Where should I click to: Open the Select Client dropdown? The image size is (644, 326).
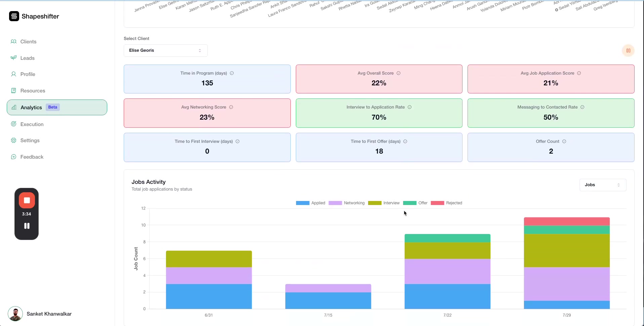[165, 50]
